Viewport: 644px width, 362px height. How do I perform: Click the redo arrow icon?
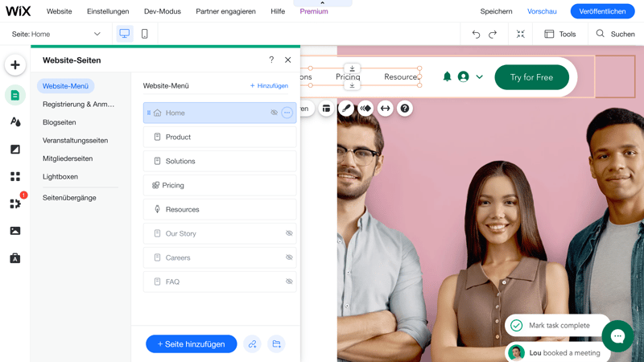click(493, 34)
